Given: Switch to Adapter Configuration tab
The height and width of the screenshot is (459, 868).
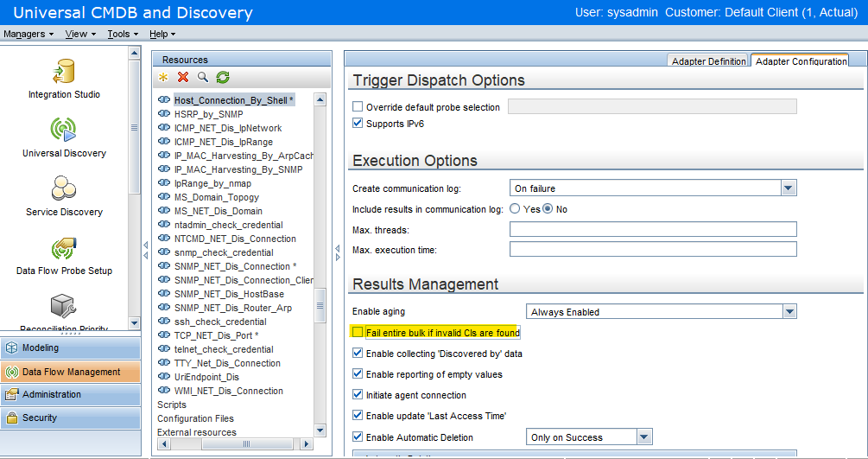Looking at the screenshot, I should 801,61.
